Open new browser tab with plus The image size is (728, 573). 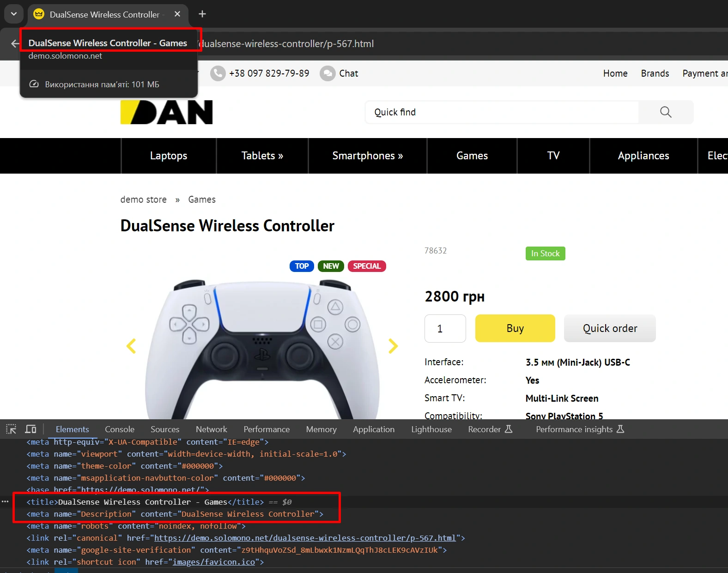[x=202, y=14]
